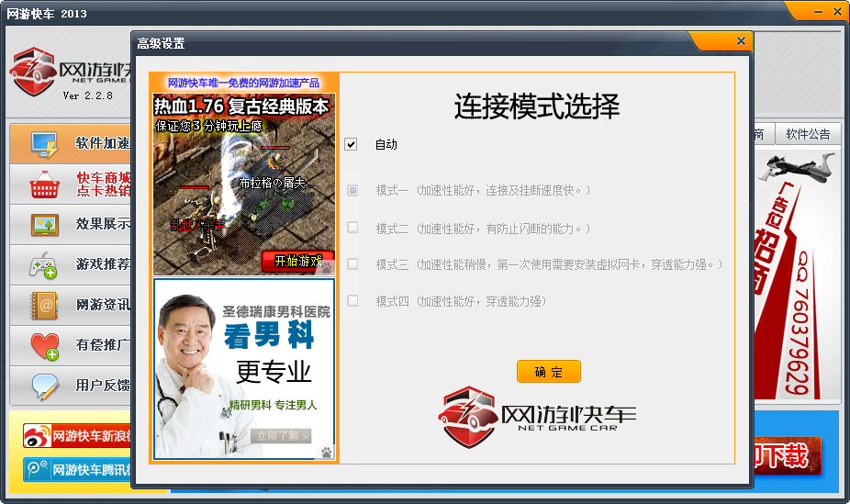Viewport: 850px width, 504px height.
Task: Minimize the 网游快车 2013 main window
Action: point(819,12)
